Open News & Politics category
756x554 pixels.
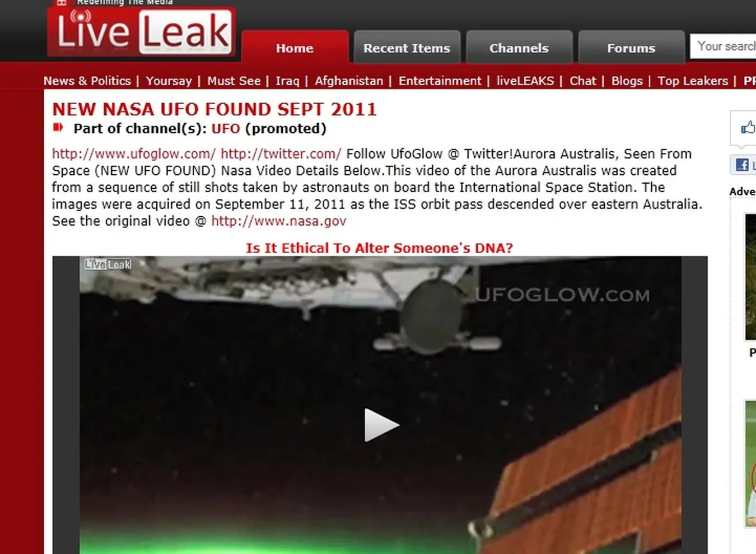point(87,81)
